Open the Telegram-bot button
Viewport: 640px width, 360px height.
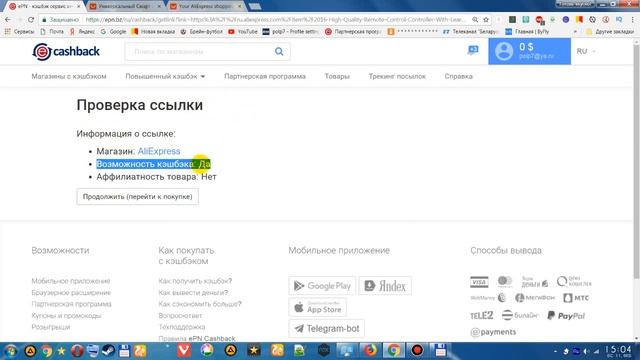coord(327,329)
